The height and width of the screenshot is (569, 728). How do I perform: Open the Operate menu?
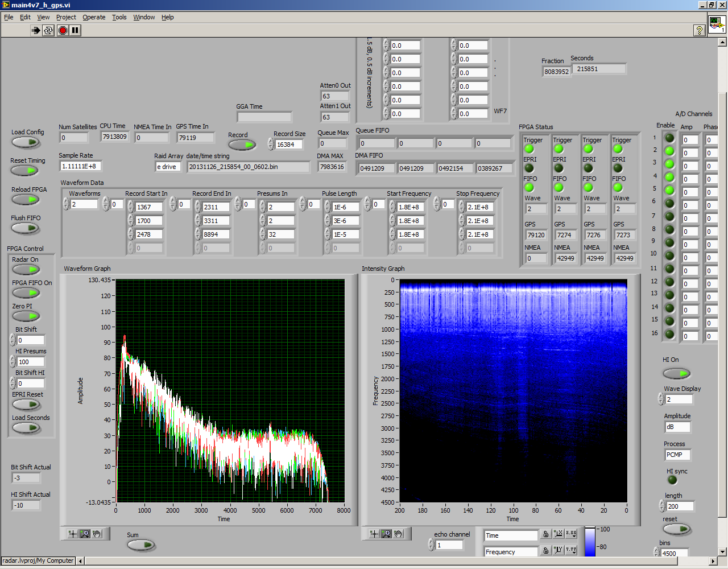click(94, 17)
